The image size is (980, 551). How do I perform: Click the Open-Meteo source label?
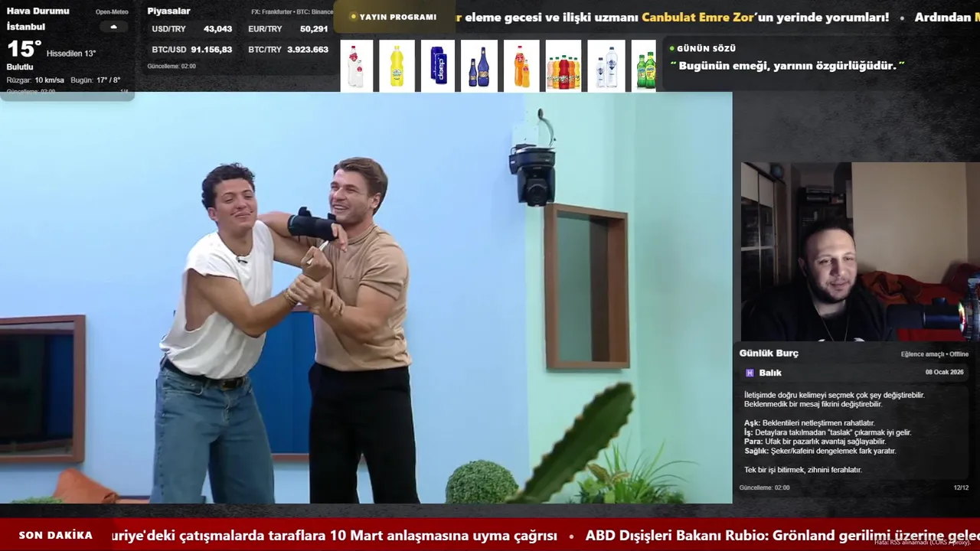click(112, 12)
